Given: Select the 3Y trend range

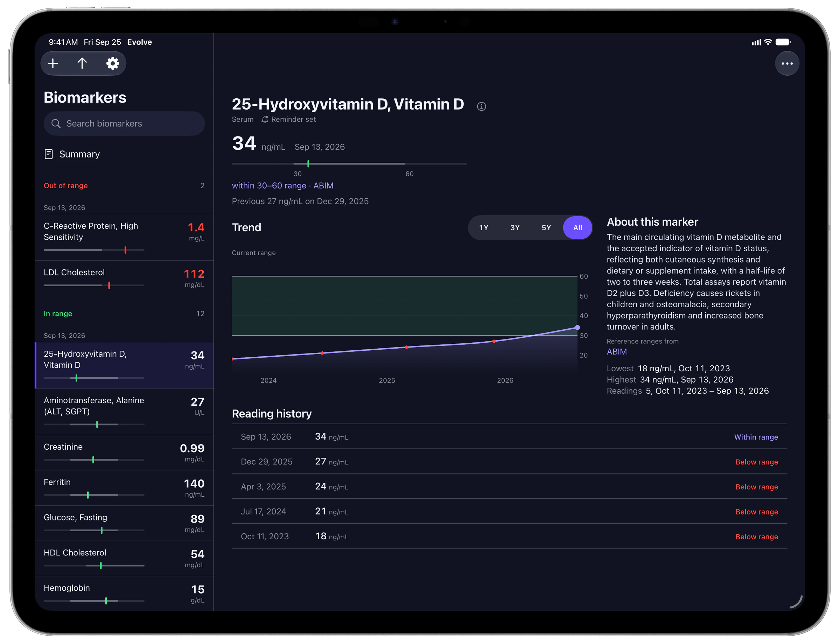Looking at the screenshot, I should tap(514, 228).
